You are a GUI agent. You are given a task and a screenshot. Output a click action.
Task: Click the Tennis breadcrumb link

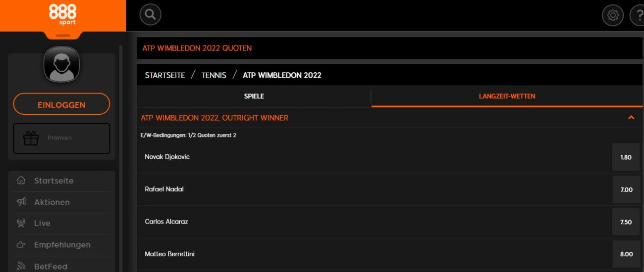click(x=214, y=75)
